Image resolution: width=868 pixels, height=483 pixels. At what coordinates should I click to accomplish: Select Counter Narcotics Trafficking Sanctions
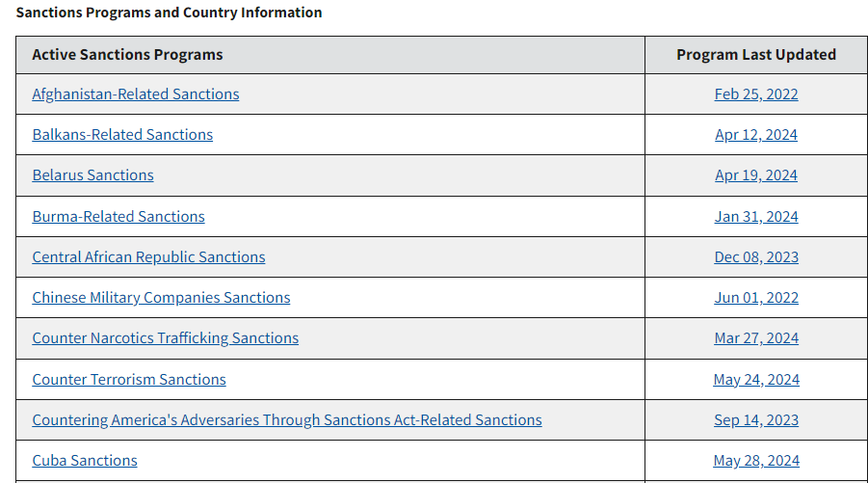tap(166, 337)
